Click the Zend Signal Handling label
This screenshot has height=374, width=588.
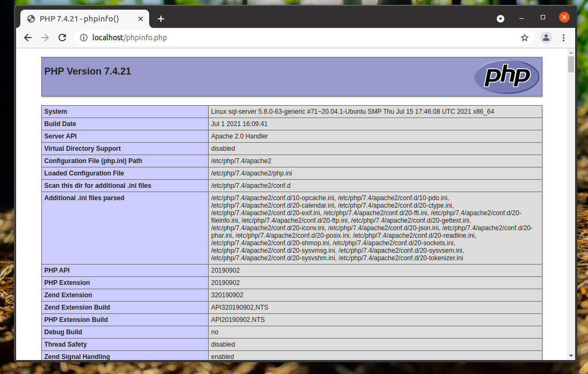click(77, 357)
